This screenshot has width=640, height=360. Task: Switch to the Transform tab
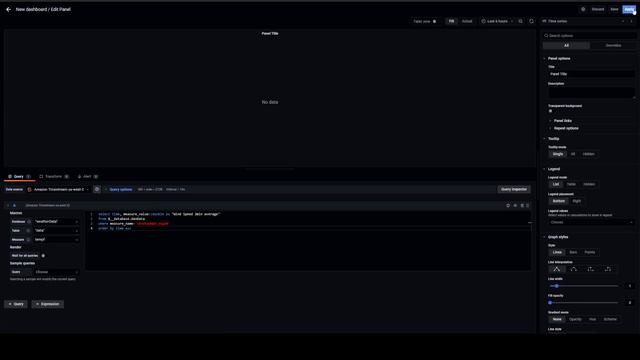pyautogui.click(x=54, y=177)
